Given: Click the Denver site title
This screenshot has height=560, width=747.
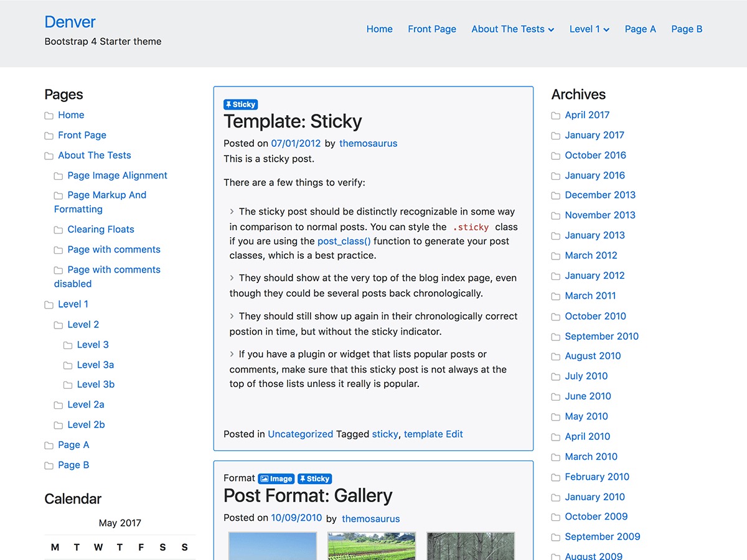Looking at the screenshot, I should (x=70, y=22).
